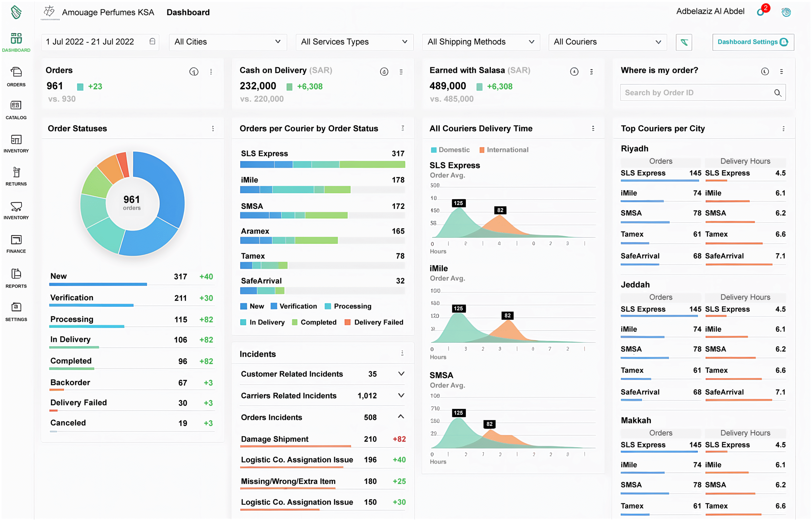Click the calendar icon in date range field
812x520 pixels.
[x=152, y=41]
